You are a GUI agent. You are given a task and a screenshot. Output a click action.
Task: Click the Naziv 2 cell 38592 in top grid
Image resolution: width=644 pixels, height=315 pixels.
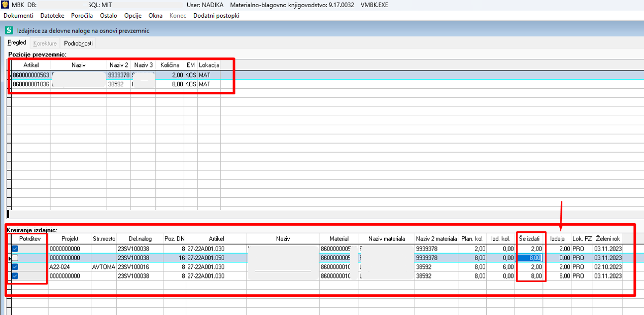(x=119, y=84)
